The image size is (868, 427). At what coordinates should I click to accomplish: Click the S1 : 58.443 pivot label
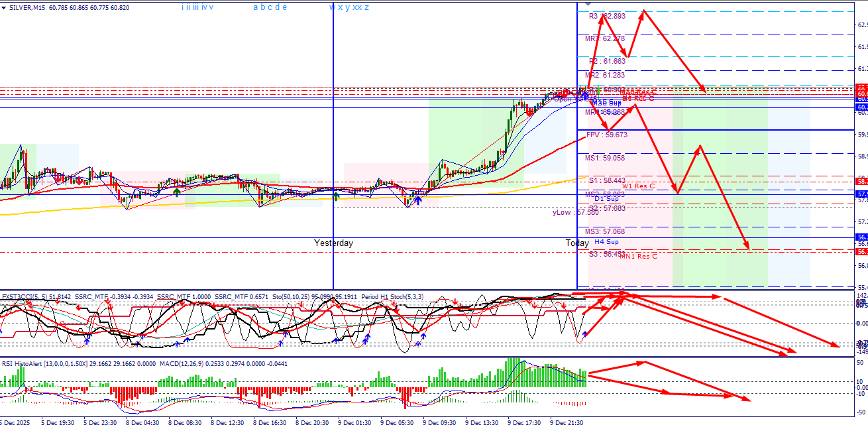click(607, 180)
